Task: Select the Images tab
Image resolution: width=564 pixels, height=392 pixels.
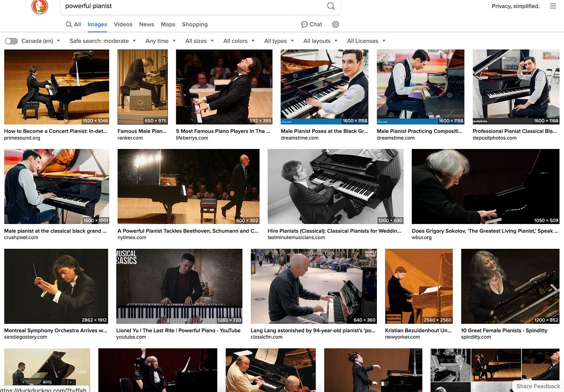Action: click(x=97, y=24)
